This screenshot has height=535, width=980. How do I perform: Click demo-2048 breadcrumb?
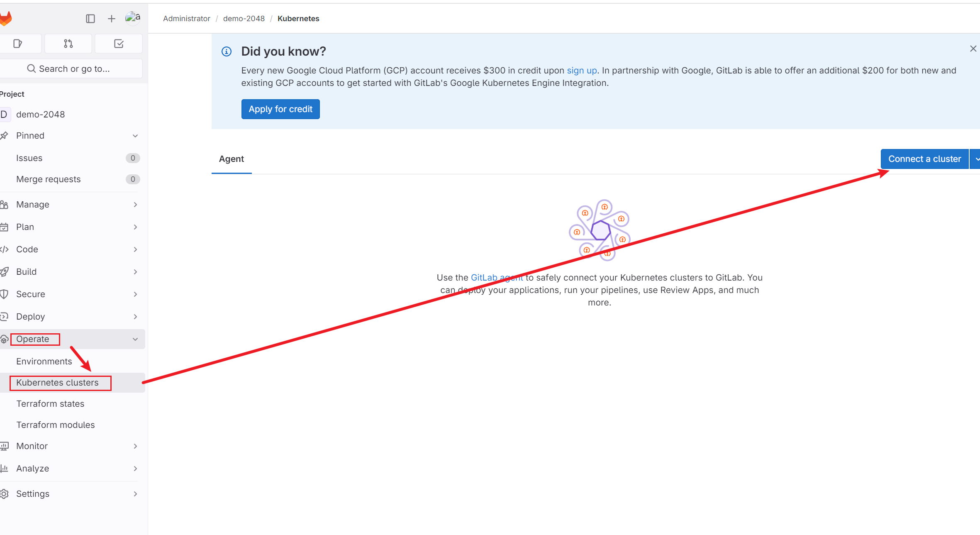point(244,19)
